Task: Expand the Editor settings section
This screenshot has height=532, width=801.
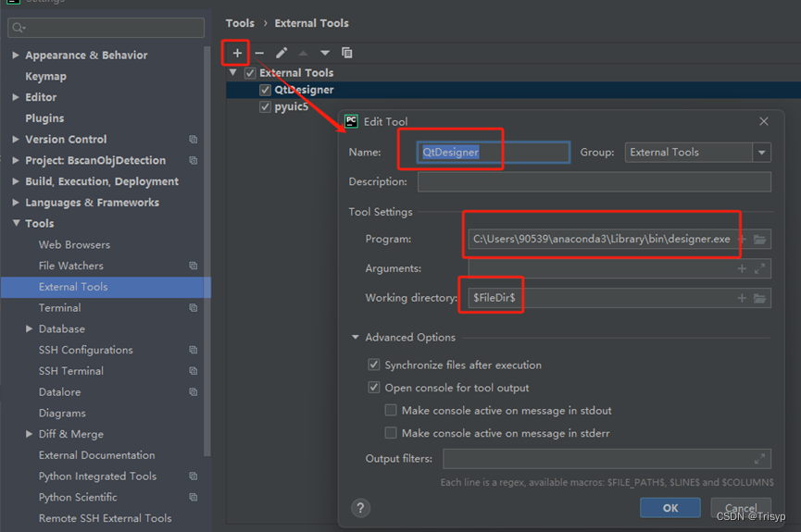Action: [16, 97]
